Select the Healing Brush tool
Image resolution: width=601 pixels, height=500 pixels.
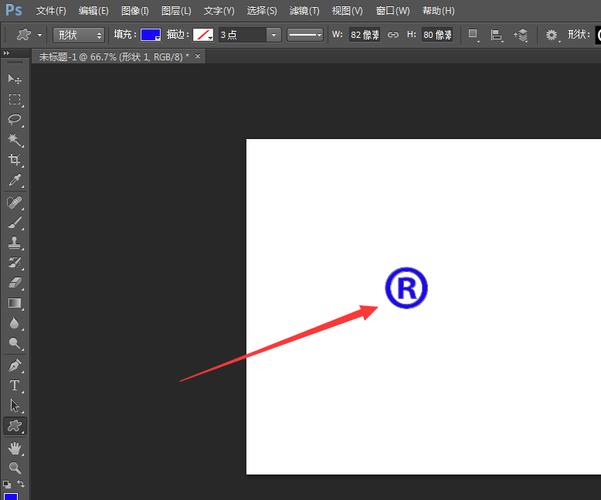tap(15, 202)
